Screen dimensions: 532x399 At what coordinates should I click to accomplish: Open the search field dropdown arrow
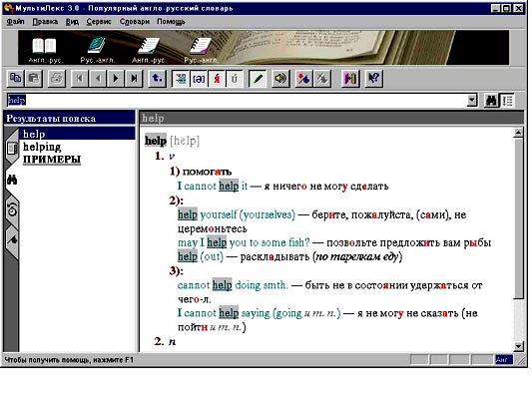pos(471,101)
